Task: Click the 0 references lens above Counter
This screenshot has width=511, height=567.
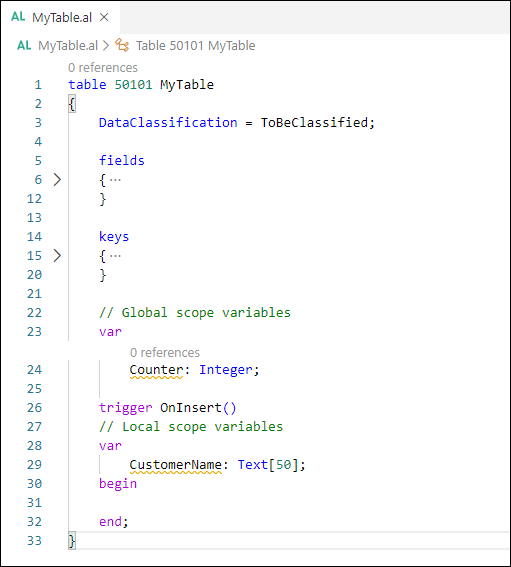Action: 165,353
